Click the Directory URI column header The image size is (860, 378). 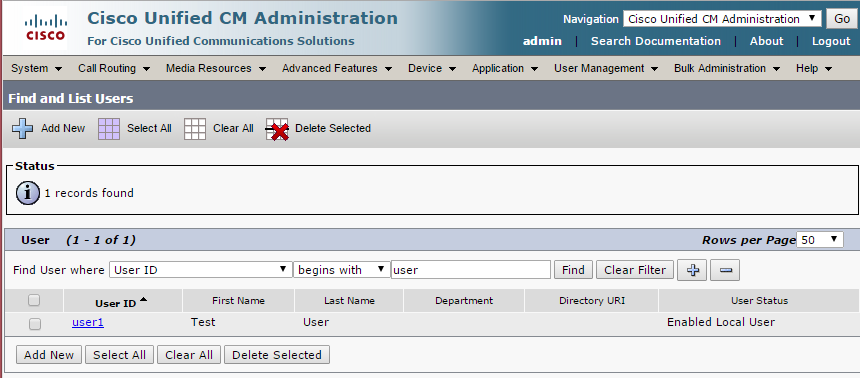[592, 301]
